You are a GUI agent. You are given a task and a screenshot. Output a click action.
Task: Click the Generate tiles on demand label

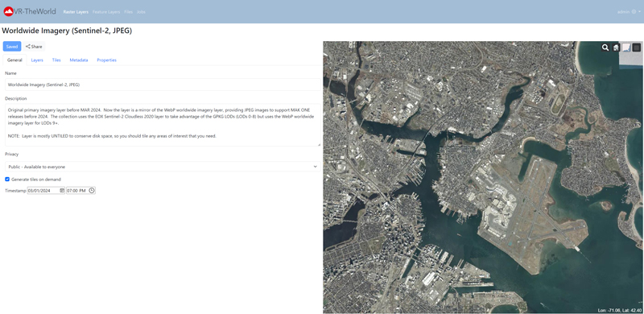(x=36, y=180)
